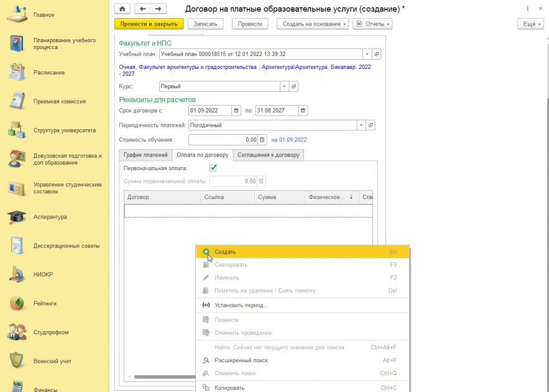Open calculator icon in Стоимость обучения field

point(262,140)
